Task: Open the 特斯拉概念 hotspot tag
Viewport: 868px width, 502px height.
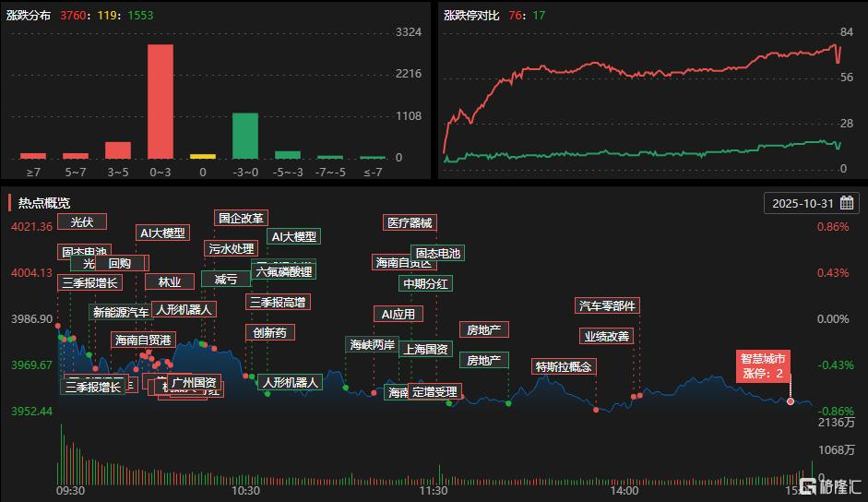Action: click(564, 366)
